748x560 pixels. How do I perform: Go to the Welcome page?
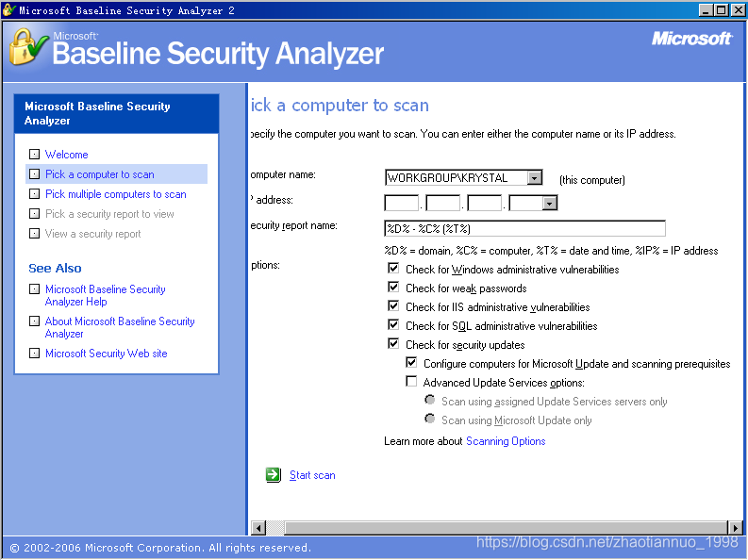click(x=67, y=155)
